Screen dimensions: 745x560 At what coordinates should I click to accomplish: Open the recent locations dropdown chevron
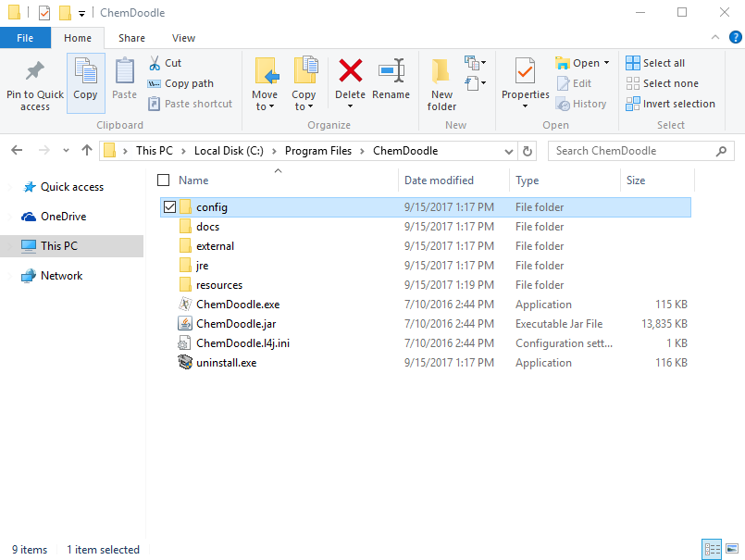(x=66, y=151)
